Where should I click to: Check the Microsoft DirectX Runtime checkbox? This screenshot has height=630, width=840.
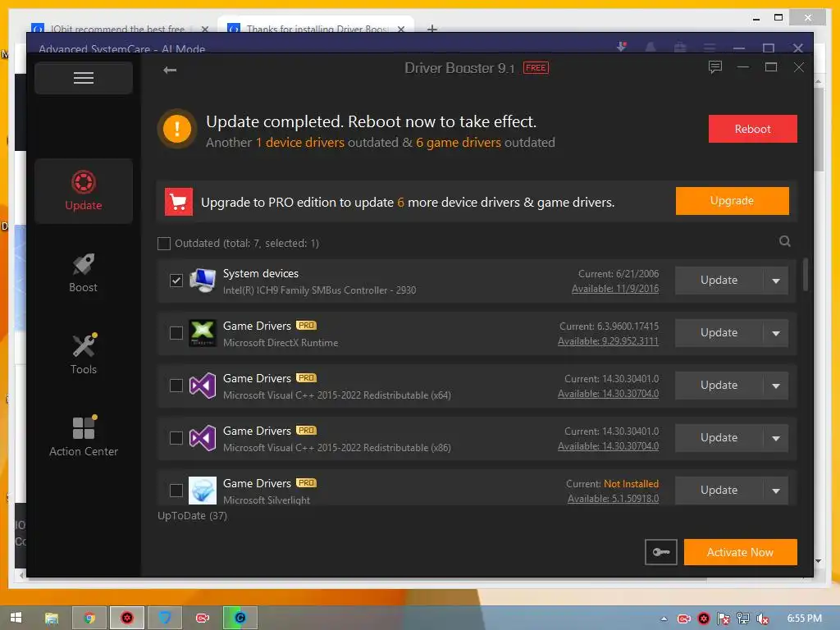tap(176, 333)
